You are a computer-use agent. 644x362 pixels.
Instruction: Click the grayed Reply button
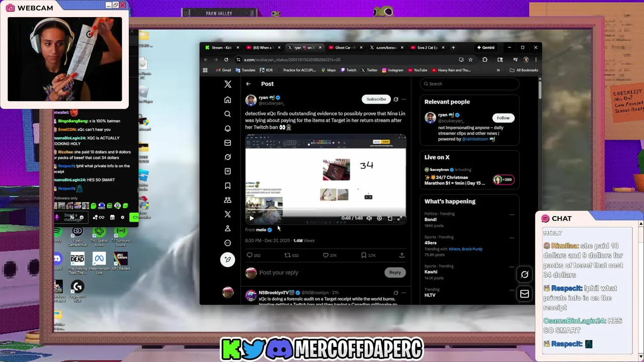[395, 273]
